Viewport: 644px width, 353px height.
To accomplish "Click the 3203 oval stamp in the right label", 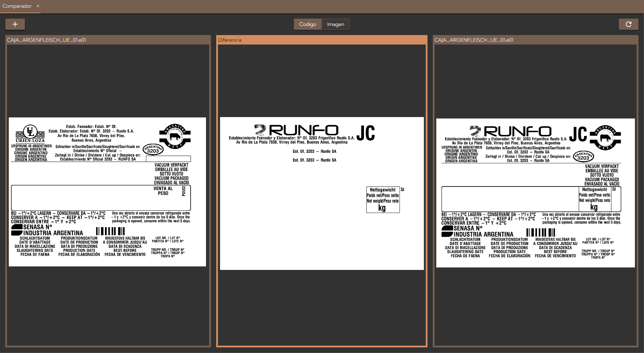I will tap(583, 156).
